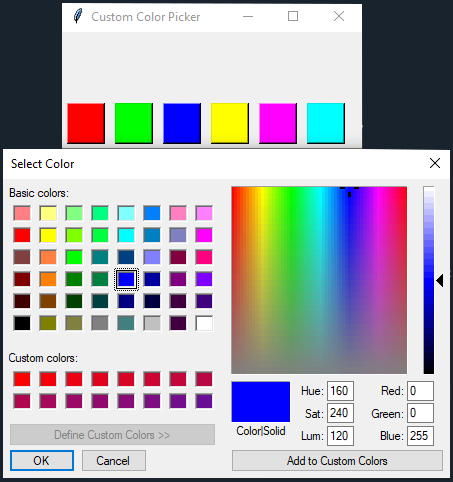Select the cyan square in Custom Color Picker window
This screenshot has width=453, height=482.
tap(326, 123)
